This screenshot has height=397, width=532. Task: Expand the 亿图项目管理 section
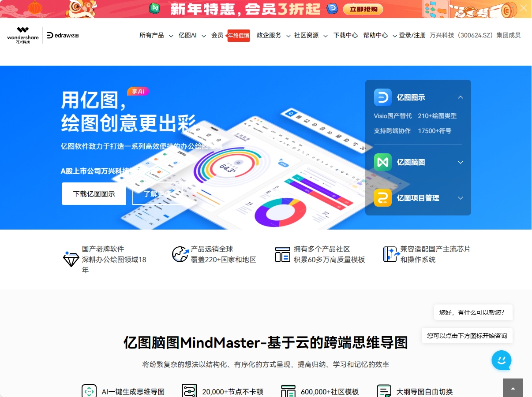tap(461, 198)
